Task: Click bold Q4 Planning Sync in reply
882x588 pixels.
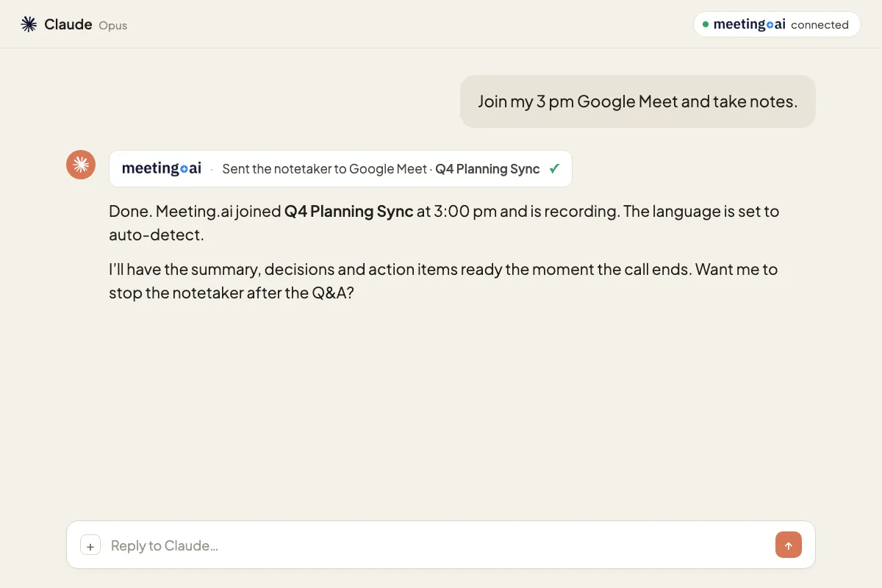Action: coord(348,211)
